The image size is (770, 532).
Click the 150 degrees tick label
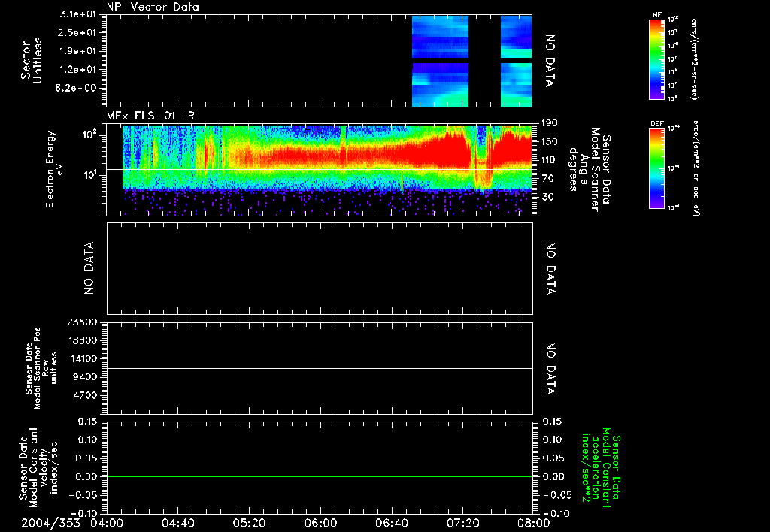pos(550,142)
